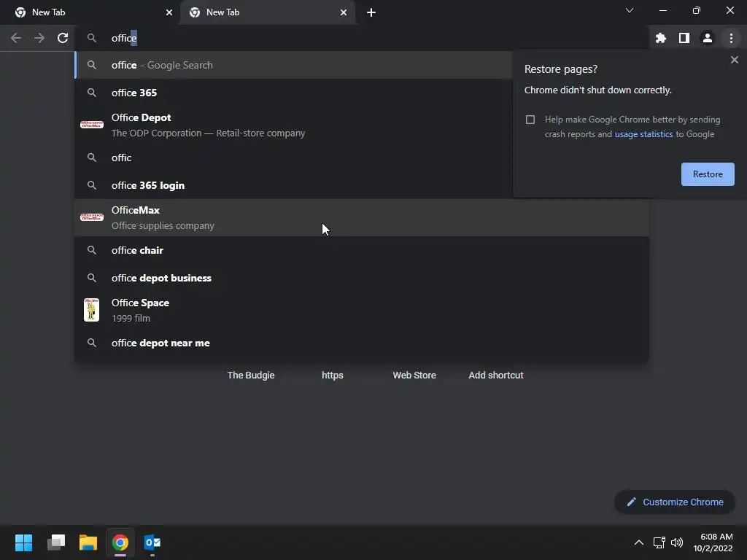Click the Office Space poster thumbnail

(x=91, y=310)
